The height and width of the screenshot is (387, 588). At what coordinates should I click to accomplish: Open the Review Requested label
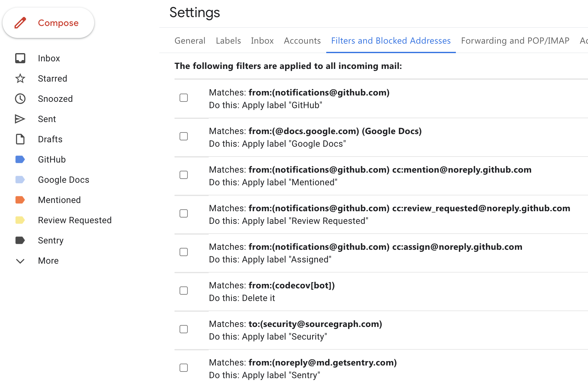[75, 220]
